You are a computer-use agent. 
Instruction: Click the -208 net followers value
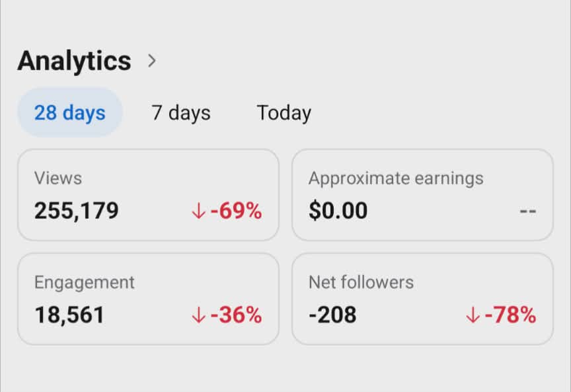pyautogui.click(x=332, y=315)
